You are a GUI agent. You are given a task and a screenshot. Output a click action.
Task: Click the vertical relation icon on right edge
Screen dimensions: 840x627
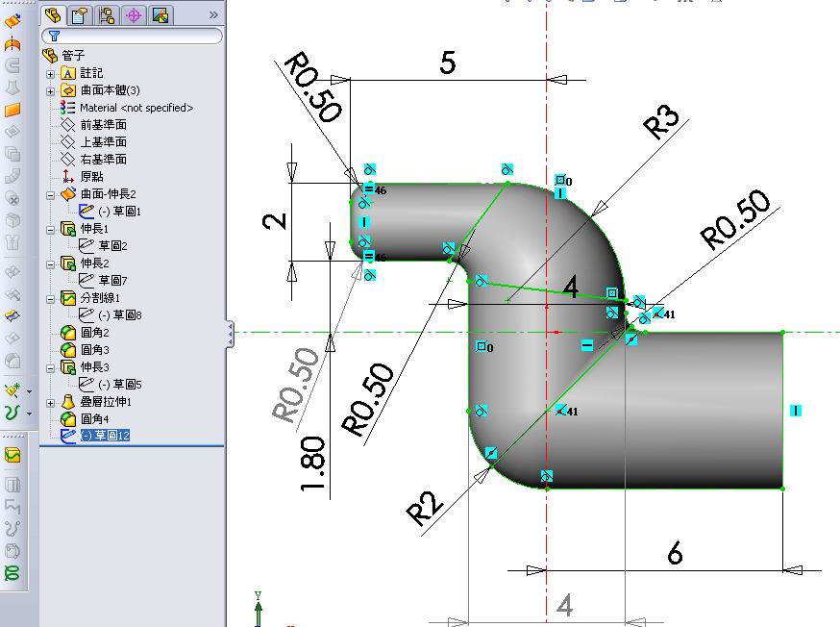click(796, 411)
